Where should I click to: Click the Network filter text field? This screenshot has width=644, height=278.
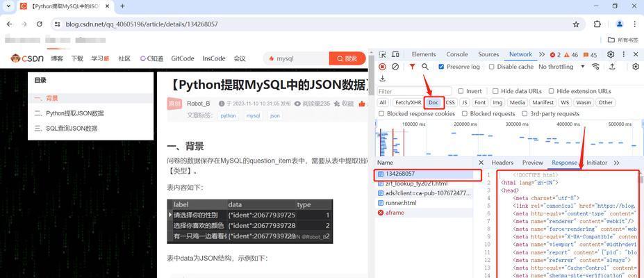[x=415, y=91]
